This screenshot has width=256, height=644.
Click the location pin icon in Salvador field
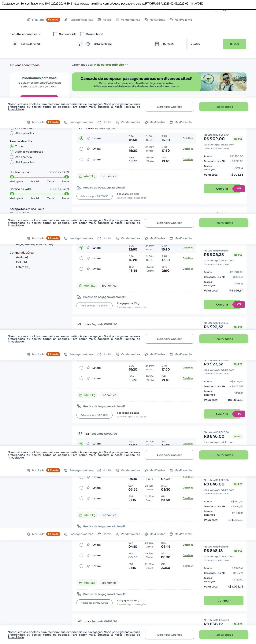(88, 44)
